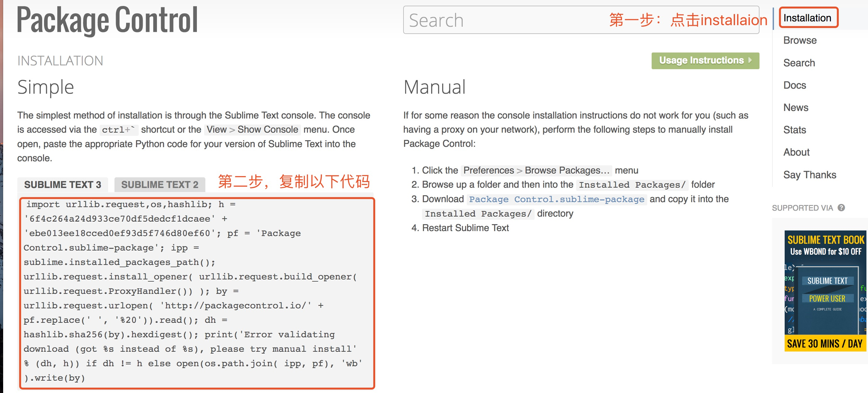Click the Package Control site logo title

click(107, 20)
